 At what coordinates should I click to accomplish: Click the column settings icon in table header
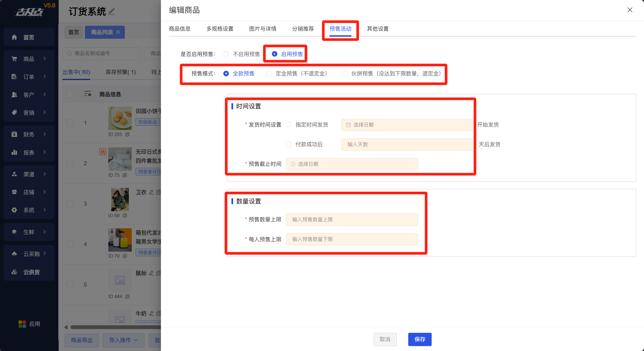pyautogui.click(x=88, y=94)
